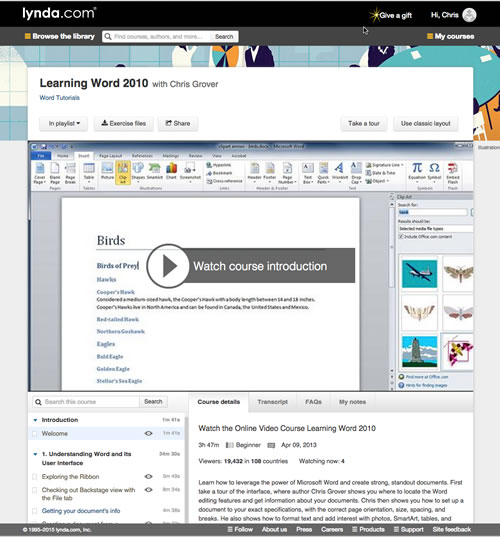Click the Share button
500x537 pixels.
coord(178,123)
